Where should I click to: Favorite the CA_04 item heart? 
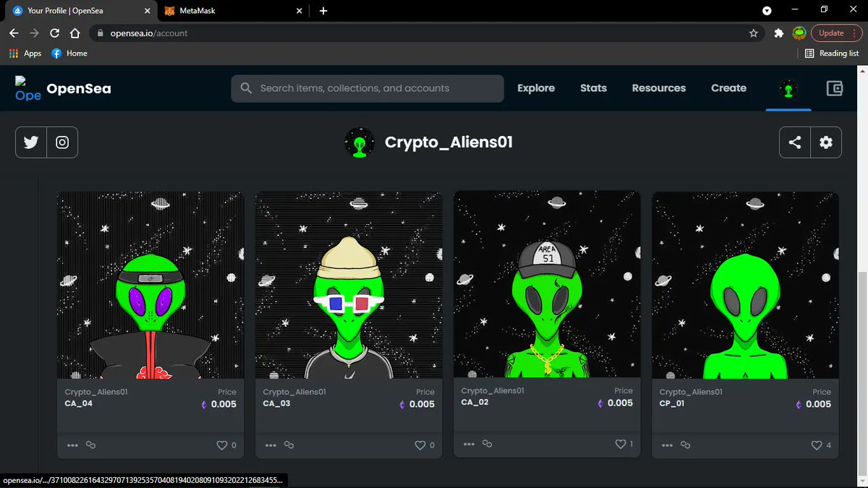point(222,445)
